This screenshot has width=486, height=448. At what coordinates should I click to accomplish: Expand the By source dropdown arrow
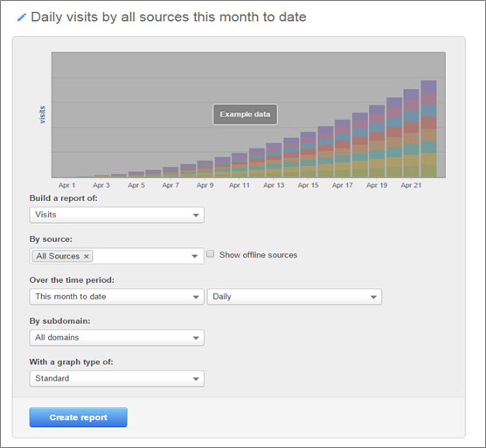(195, 256)
